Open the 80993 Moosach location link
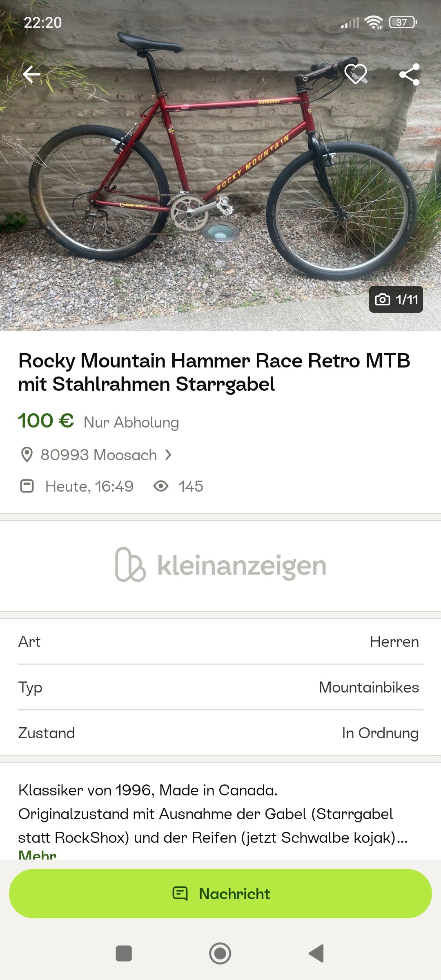This screenshot has height=980, width=441. [x=99, y=455]
